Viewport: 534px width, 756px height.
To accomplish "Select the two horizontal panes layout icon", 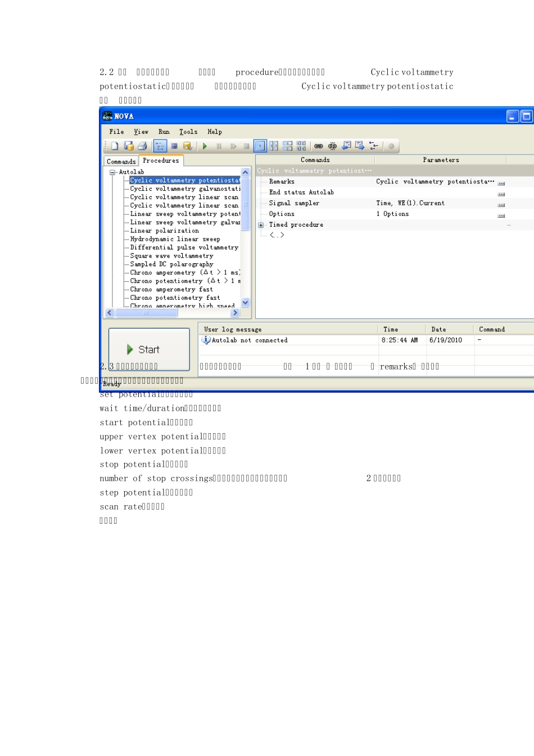I will coord(288,146).
